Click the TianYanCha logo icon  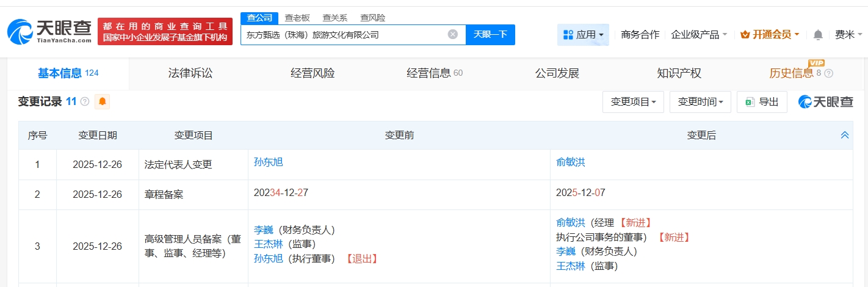pyautogui.click(x=21, y=32)
